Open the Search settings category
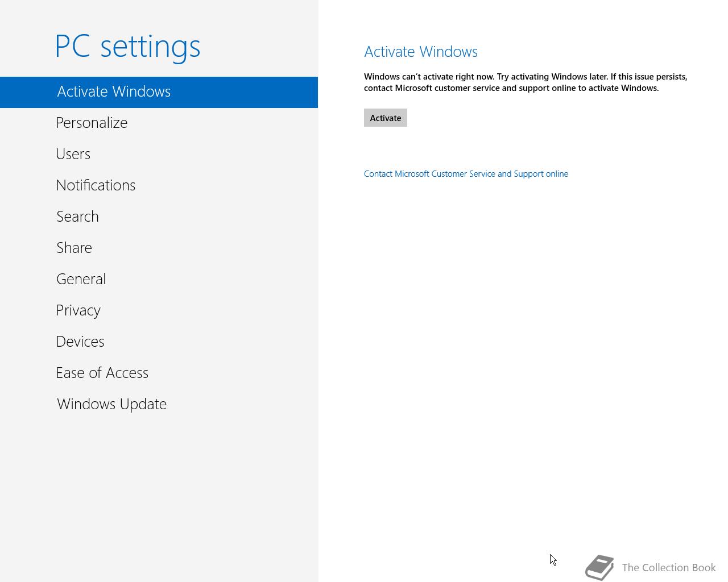 coord(159,217)
